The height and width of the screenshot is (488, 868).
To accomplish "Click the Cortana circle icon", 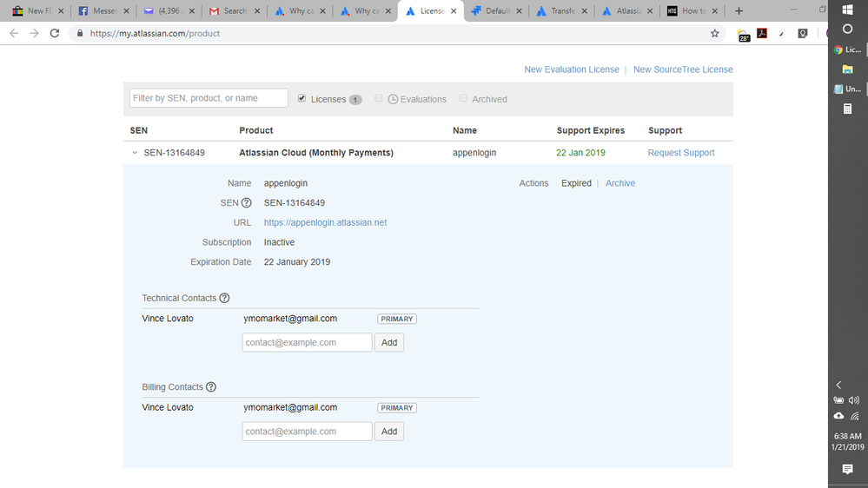I will click(847, 29).
